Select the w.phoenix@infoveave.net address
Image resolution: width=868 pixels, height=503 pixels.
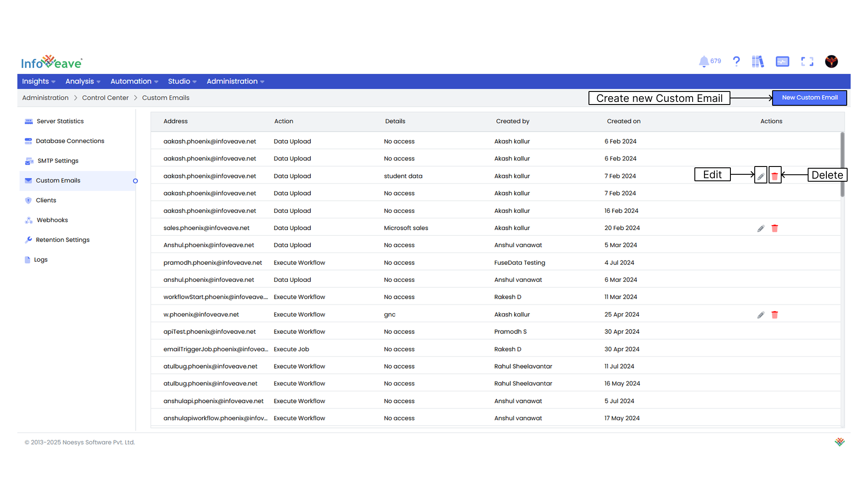(x=201, y=315)
